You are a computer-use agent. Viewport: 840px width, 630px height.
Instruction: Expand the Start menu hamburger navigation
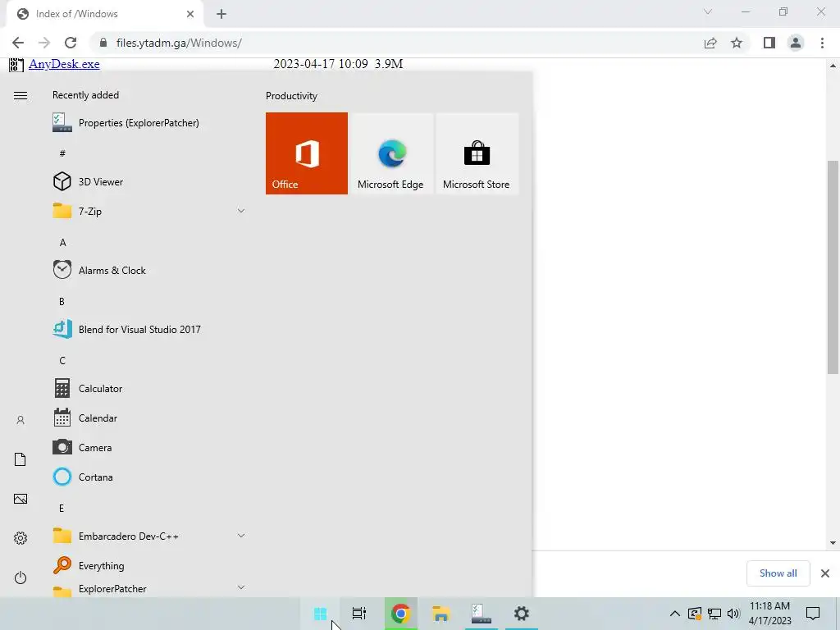tap(21, 96)
